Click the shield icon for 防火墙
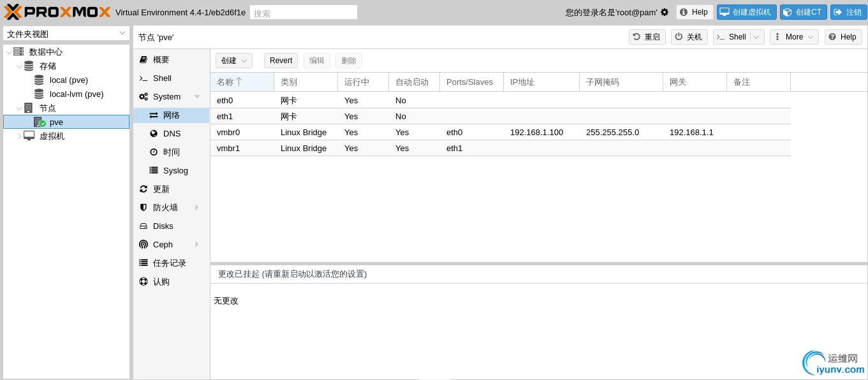Screen dimensions: 868x380 pyautogui.click(x=143, y=207)
